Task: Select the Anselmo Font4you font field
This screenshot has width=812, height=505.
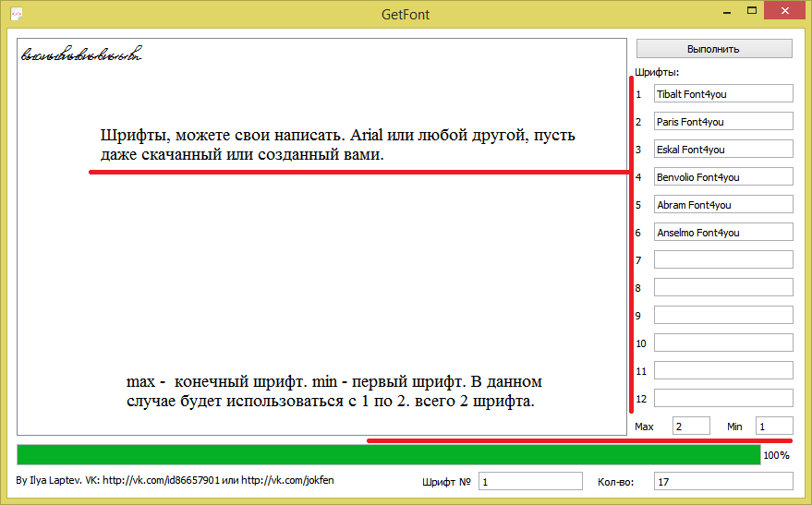Action: coord(722,232)
